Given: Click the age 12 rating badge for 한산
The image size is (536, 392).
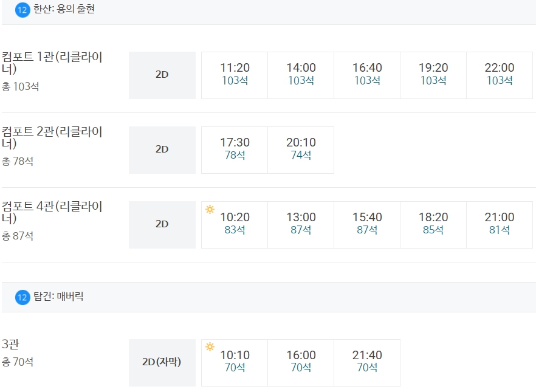Looking at the screenshot, I should (x=22, y=10).
